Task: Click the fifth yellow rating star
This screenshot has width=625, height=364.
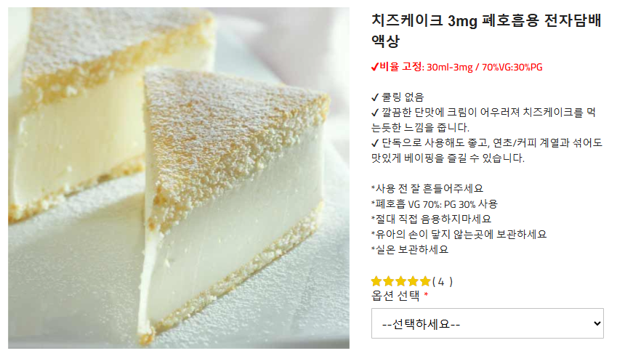Action: (x=425, y=281)
